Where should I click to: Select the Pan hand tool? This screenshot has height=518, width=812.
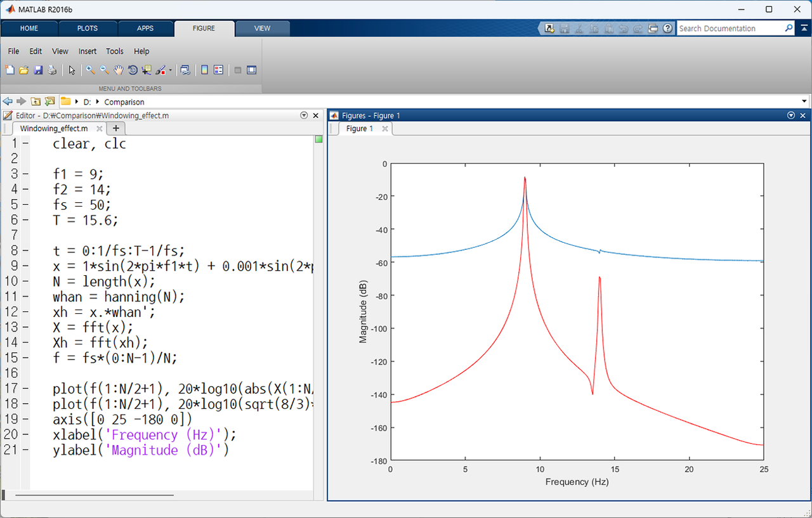[119, 70]
